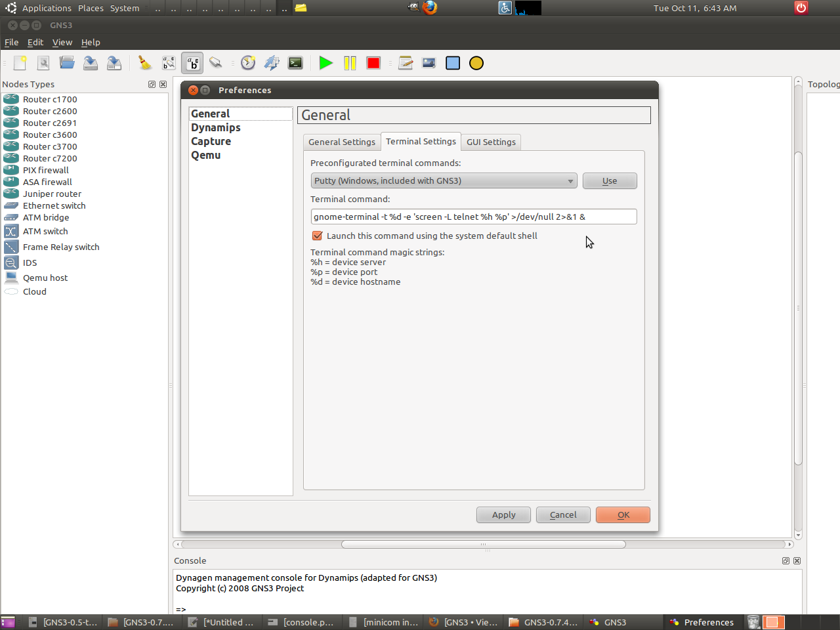Open a project with the blue folder icon
Image resolution: width=840 pixels, height=630 pixels.
click(x=67, y=63)
